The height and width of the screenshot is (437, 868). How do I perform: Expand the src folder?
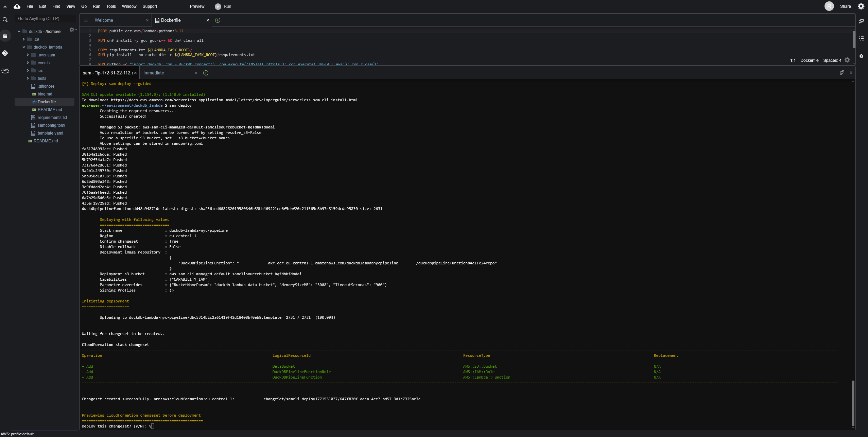28,71
